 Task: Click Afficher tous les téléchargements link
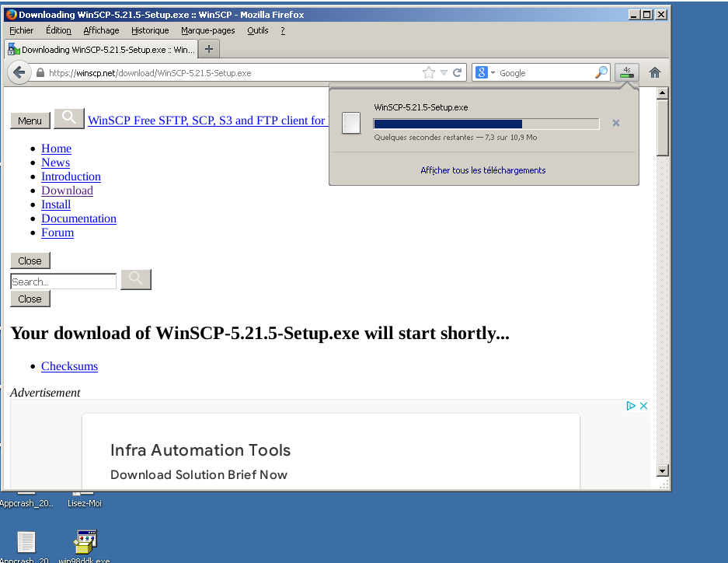coord(482,170)
